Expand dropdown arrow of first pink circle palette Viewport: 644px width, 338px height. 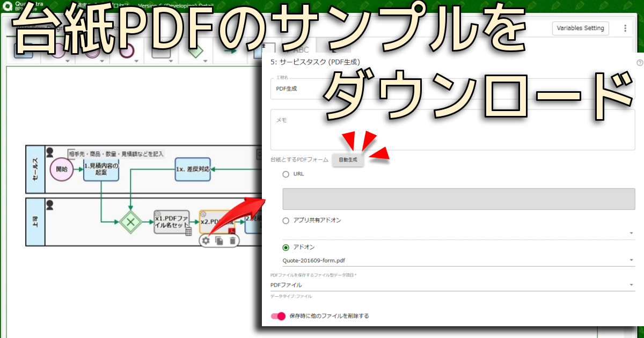(x=68, y=61)
